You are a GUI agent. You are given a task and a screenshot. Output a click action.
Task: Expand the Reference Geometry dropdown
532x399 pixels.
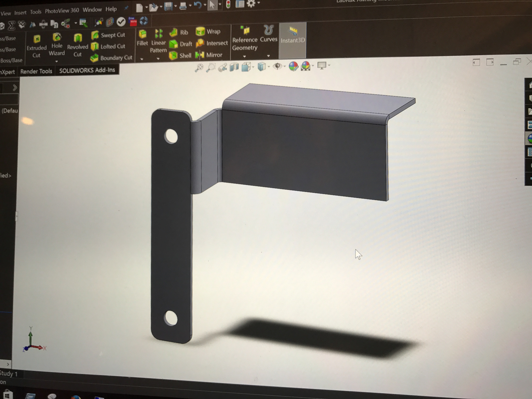(x=244, y=56)
